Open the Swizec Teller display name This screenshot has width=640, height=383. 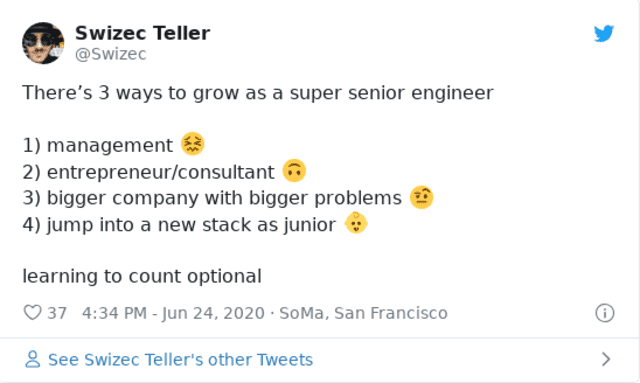click(x=142, y=33)
